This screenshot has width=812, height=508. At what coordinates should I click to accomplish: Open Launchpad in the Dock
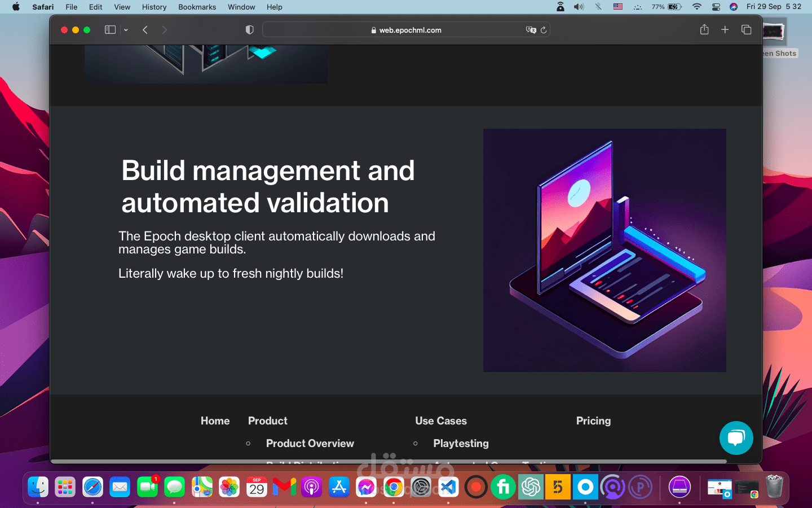click(x=65, y=487)
